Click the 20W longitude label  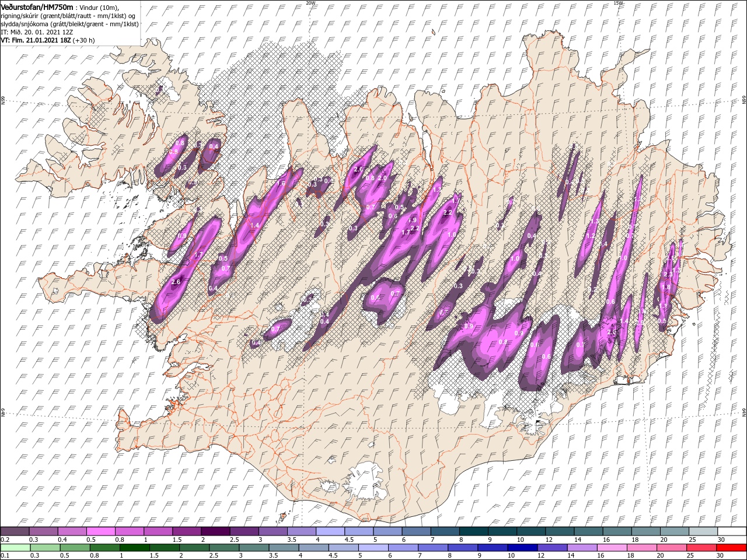310,3
